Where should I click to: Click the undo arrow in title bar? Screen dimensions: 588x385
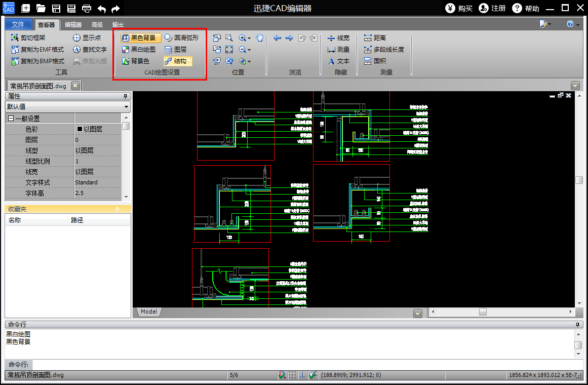coord(101,8)
